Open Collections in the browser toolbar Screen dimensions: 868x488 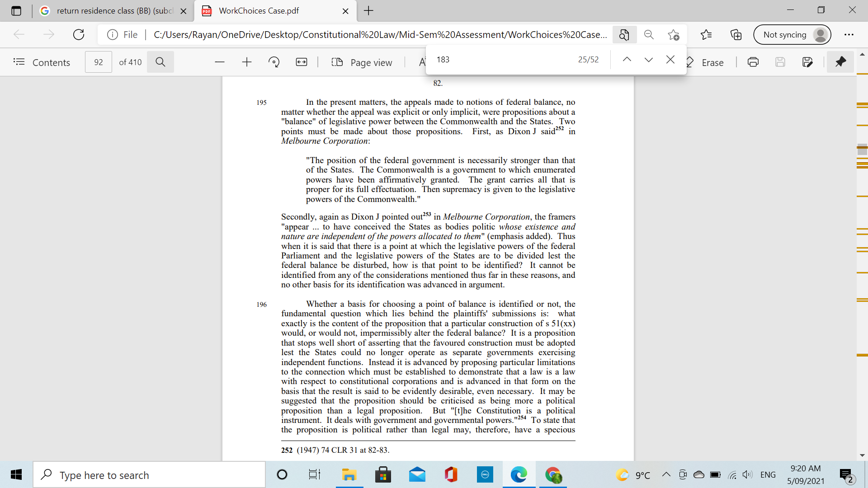click(736, 34)
